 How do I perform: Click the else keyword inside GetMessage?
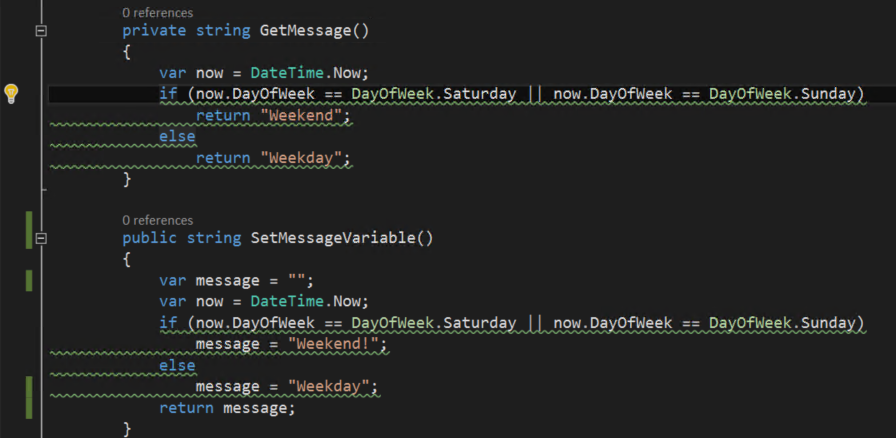click(x=177, y=136)
